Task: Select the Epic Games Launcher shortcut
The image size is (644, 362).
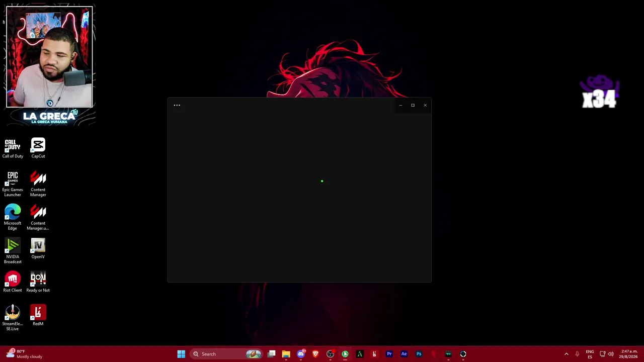Action: click(13, 184)
